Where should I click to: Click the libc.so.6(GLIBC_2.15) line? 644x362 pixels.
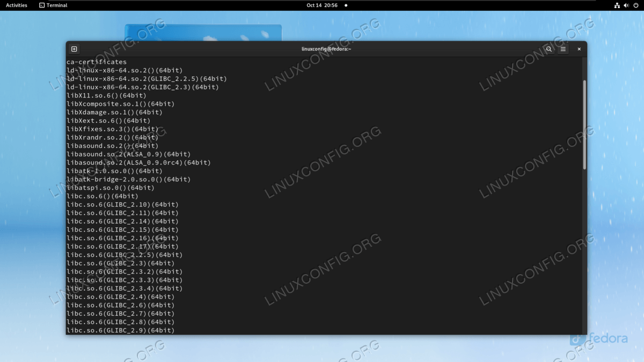(122, 230)
